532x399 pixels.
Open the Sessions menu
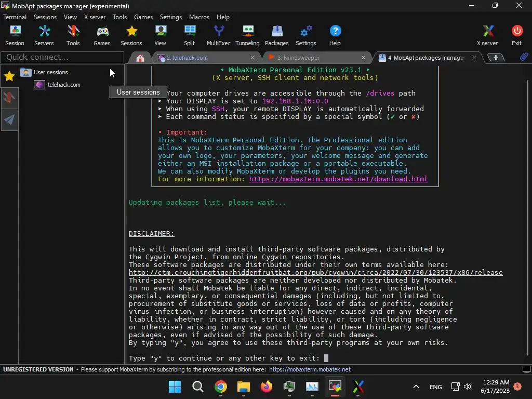(x=45, y=17)
